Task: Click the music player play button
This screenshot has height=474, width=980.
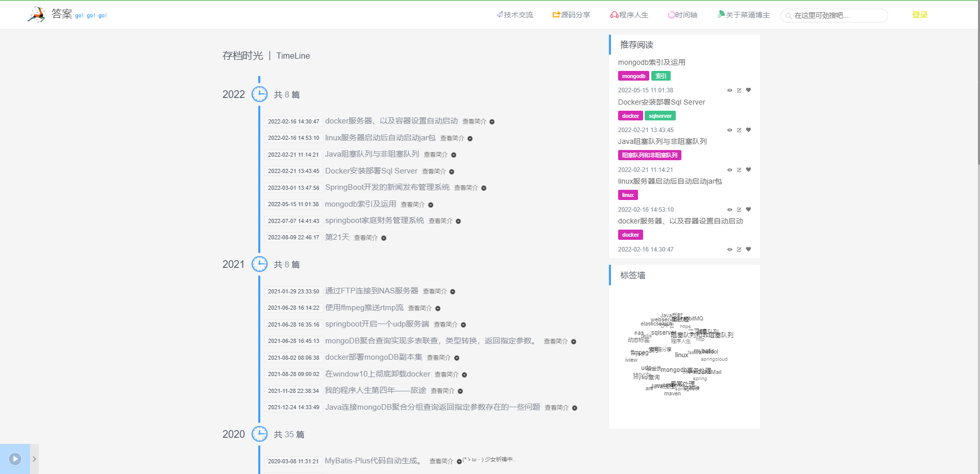Action: tap(15, 459)
